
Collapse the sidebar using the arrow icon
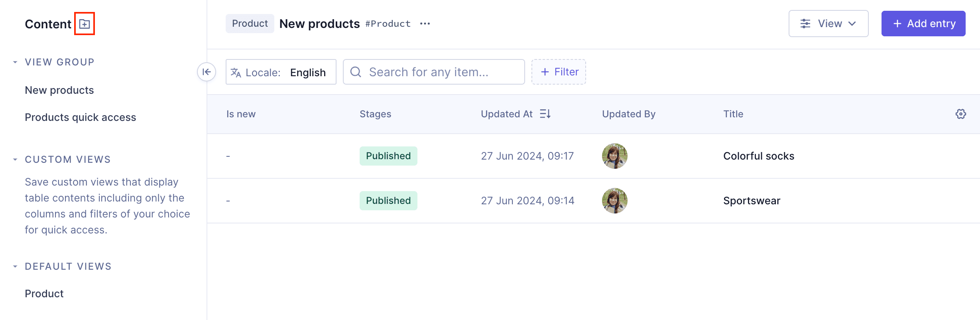(207, 72)
